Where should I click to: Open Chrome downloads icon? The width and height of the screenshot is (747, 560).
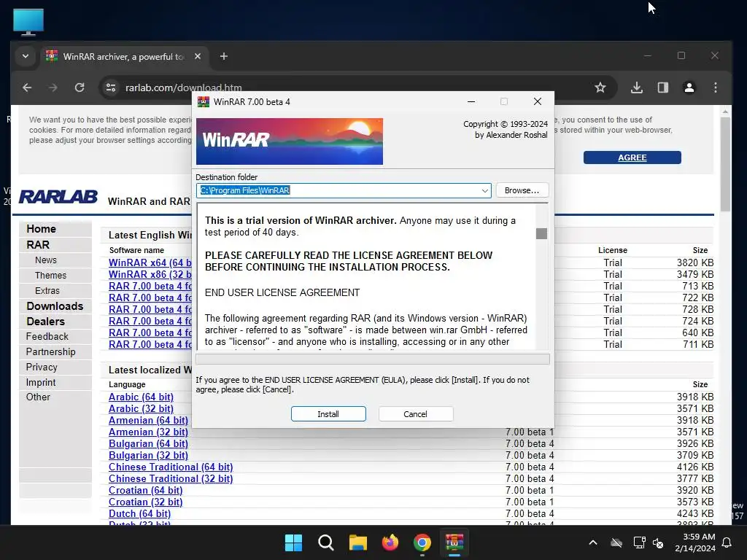pyautogui.click(x=636, y=87)
